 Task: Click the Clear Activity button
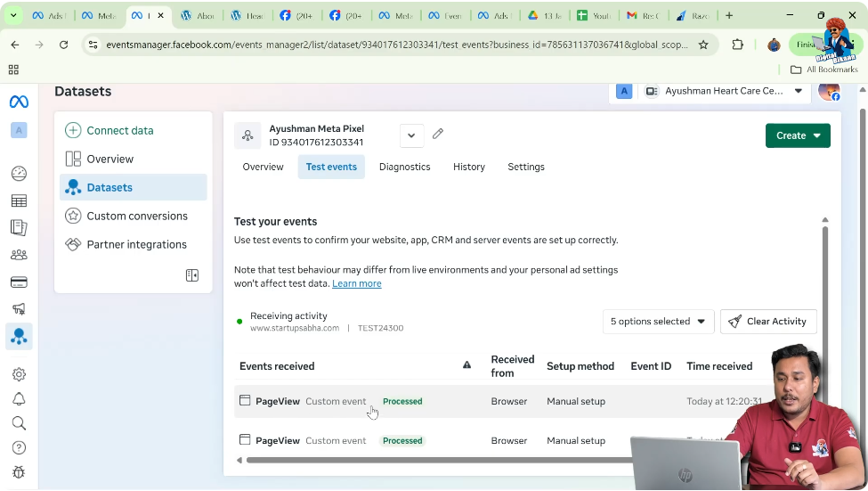click(768, 322)
